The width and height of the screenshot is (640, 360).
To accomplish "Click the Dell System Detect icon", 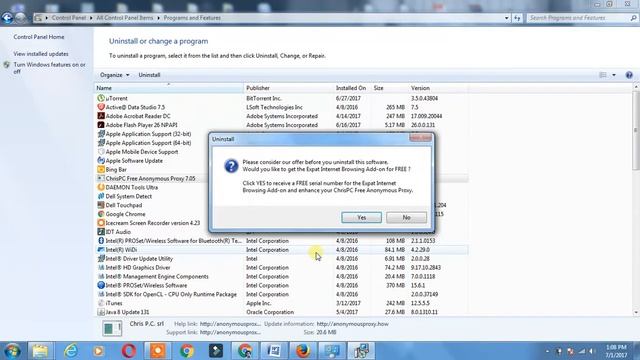I will [x=101, y=196].
